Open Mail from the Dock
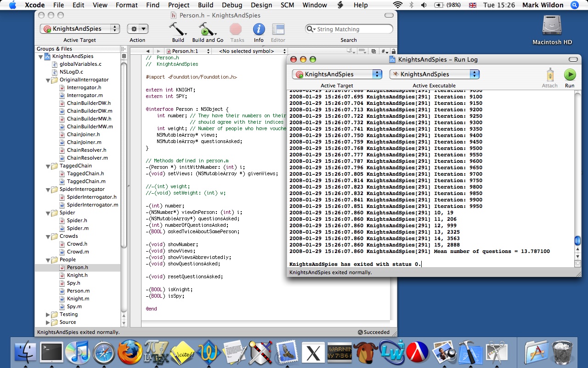The image size is (588, 368). [288, 353]
